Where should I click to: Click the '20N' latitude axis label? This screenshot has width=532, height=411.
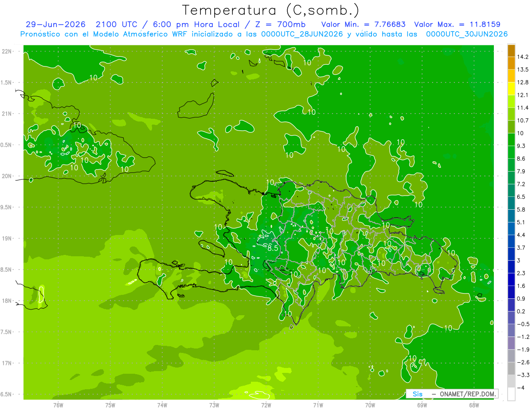click(7, 176)
